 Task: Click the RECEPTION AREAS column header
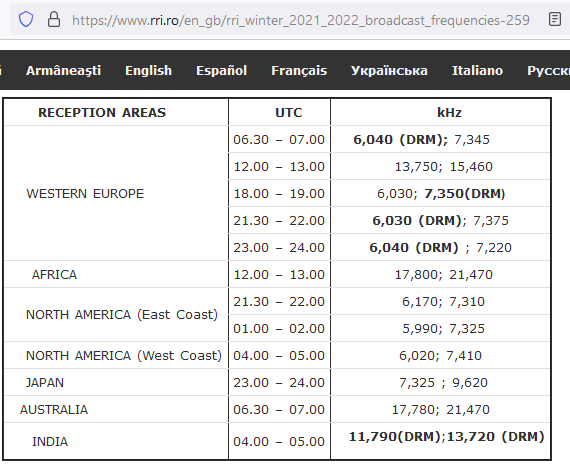[x=116, y=112]
